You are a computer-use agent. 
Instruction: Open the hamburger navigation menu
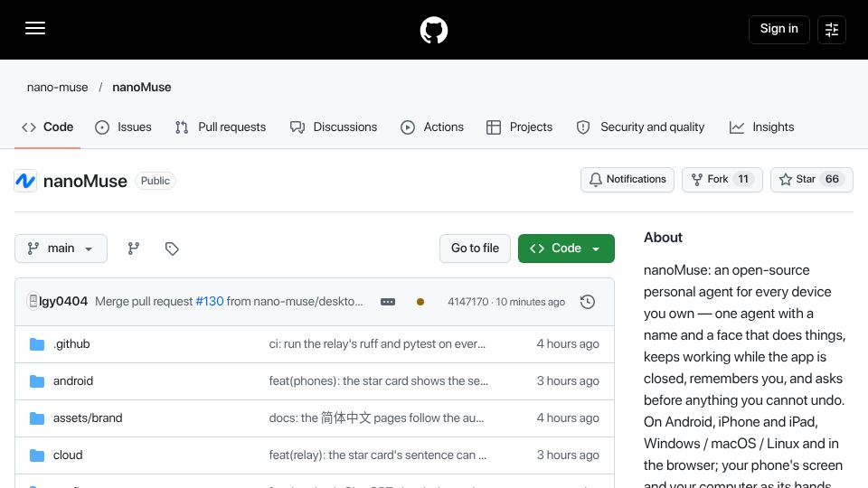[35, 28]
